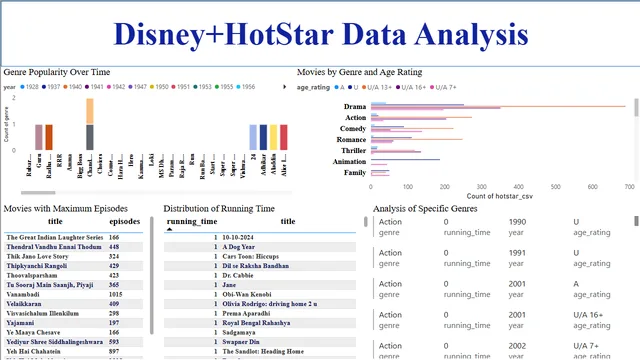Screen dimensions: 640x360
Task: Select the U/A 7+ legend entry
Action: (443, 87)
